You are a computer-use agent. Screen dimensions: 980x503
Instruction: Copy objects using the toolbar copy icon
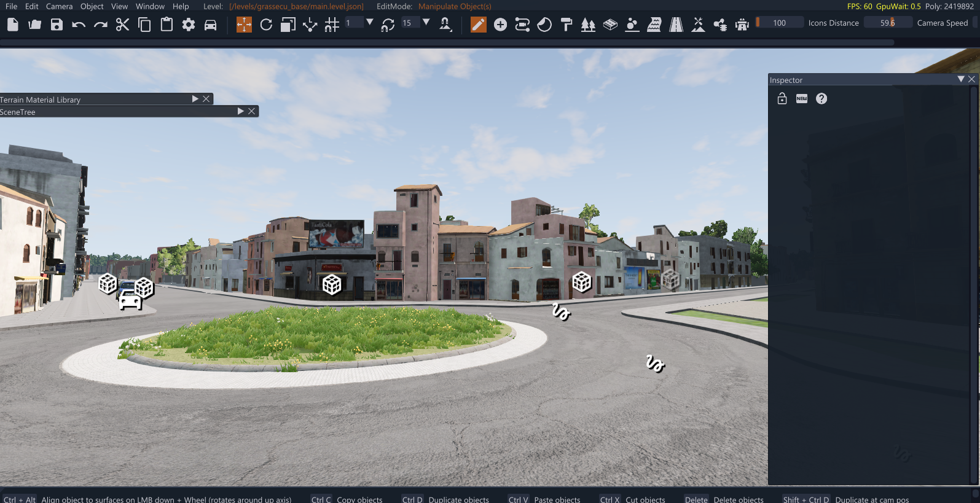pyautogui.click(x=144, y=25)
